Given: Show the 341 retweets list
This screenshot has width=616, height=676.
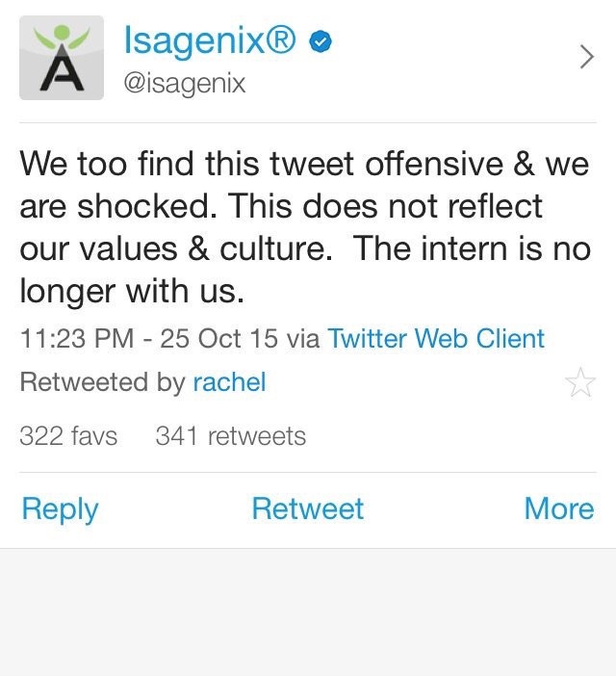Looking at the screenshot, I should [x=230, y=436].
